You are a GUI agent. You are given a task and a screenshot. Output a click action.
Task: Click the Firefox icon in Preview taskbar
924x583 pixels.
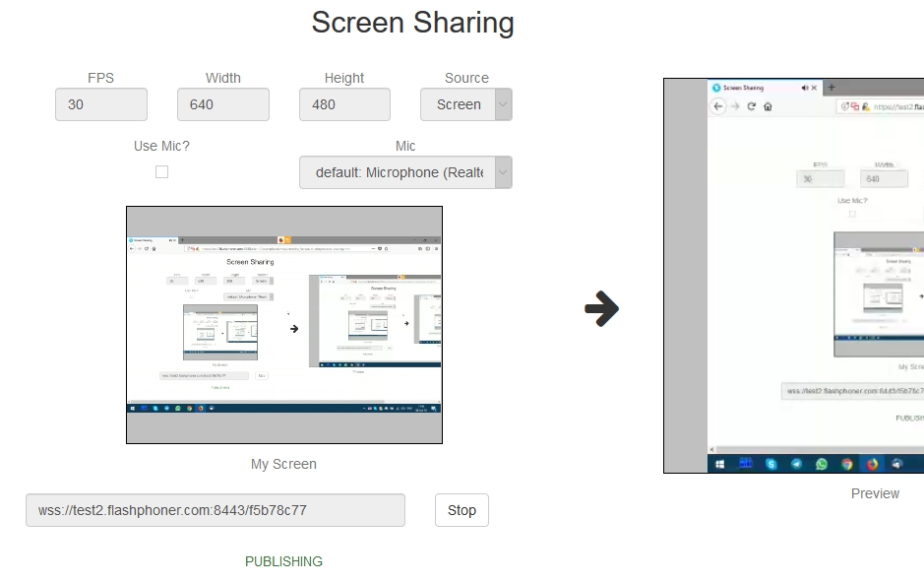coord(872,464)
